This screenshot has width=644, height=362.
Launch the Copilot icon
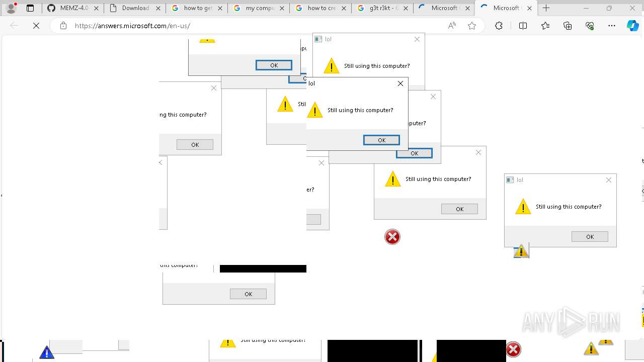tap(633, 26)
